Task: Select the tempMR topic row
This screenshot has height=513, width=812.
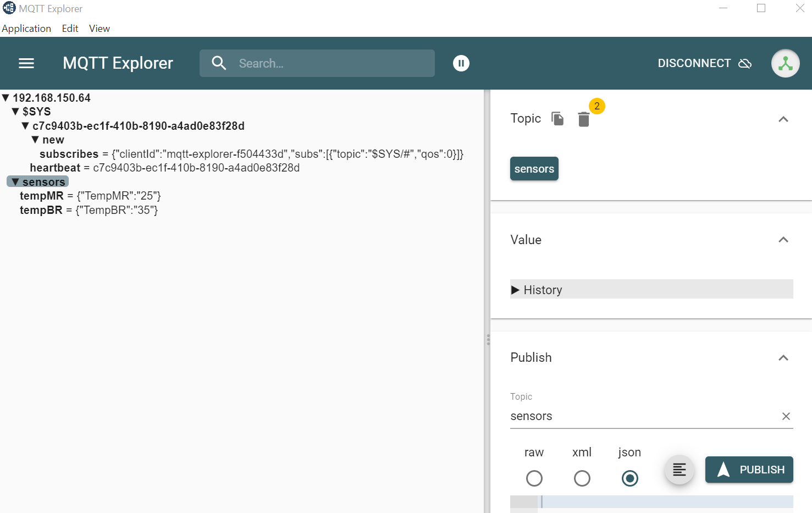Action: tap(90, 196)
